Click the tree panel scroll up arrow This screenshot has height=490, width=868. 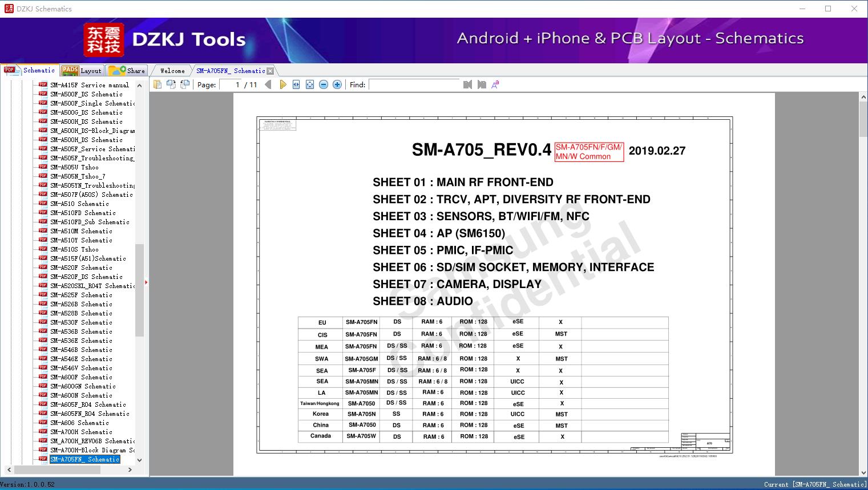coord(139,86)
